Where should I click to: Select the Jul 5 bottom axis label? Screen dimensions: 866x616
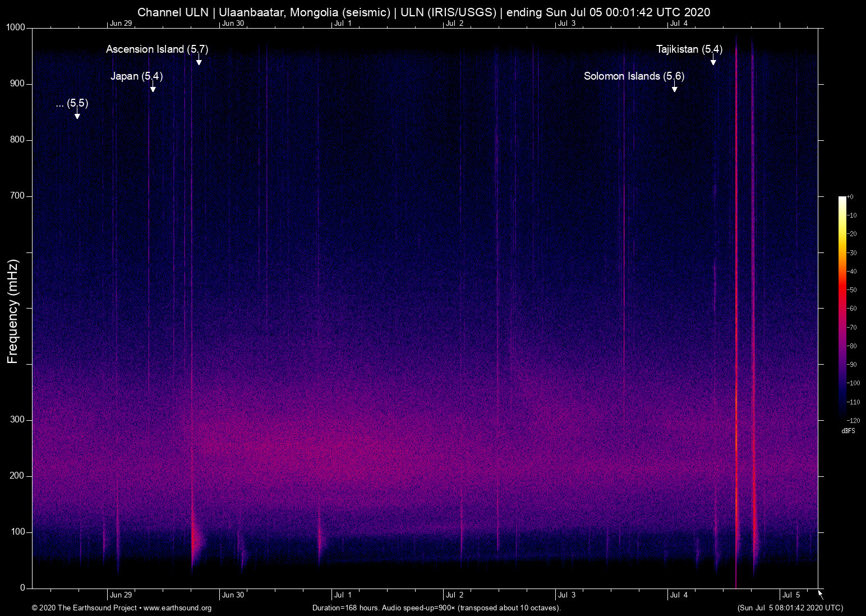tap(790, 595)
